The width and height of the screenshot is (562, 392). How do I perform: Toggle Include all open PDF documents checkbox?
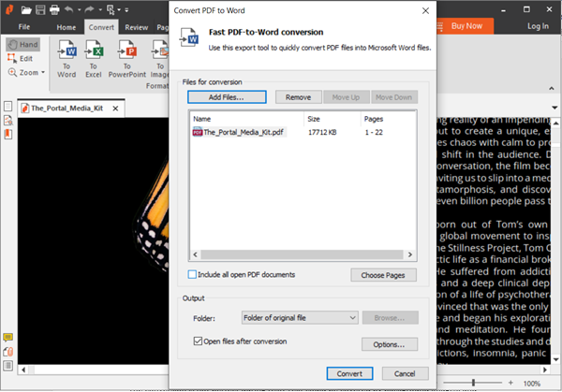click(192, 274)
